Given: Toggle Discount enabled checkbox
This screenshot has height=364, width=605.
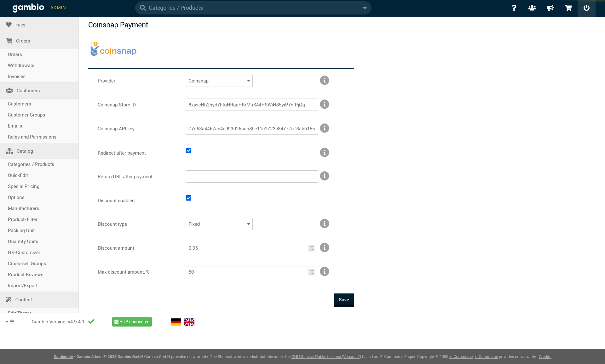Looking at the screenshot, I should (188, 198).
